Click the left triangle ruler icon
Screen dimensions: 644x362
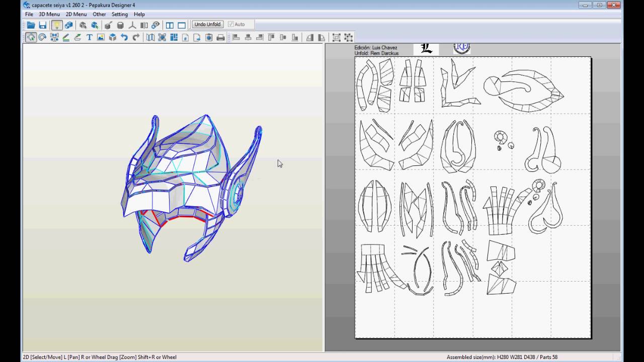coord(309,37)
